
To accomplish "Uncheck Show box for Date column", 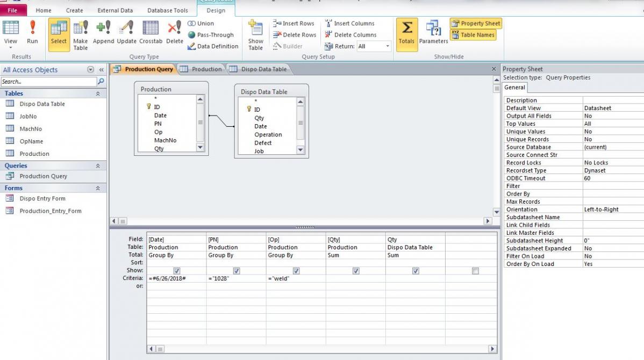I will (x=177, y=271).
